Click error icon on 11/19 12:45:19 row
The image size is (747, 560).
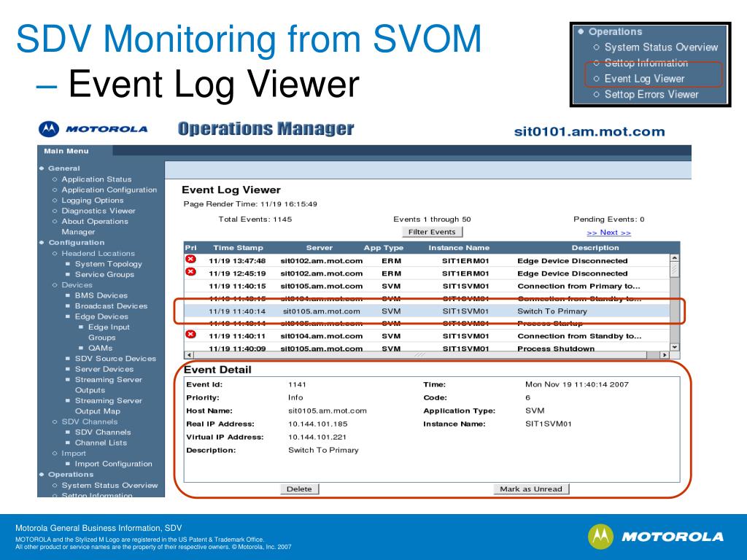[190, 272]
